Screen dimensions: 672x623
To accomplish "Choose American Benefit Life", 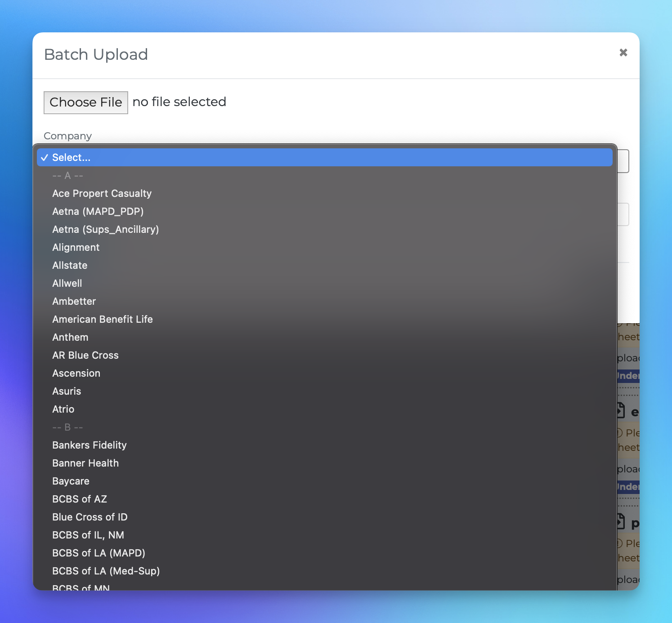I will (325, 319).
